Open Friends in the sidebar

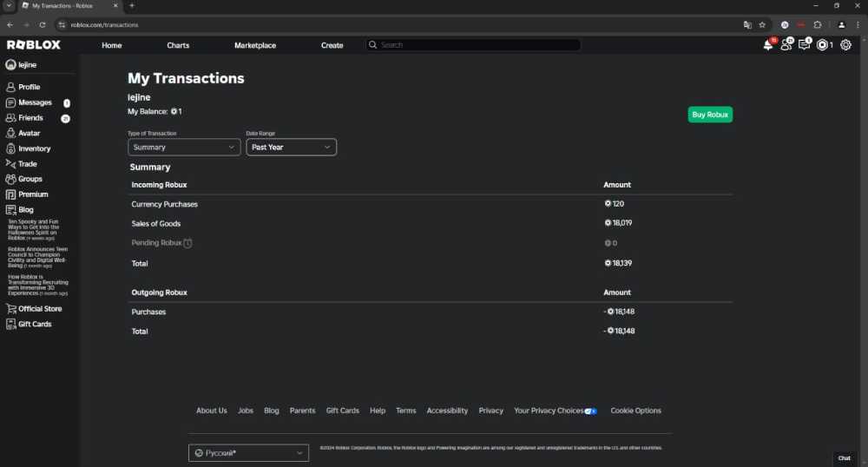point(30,118)
